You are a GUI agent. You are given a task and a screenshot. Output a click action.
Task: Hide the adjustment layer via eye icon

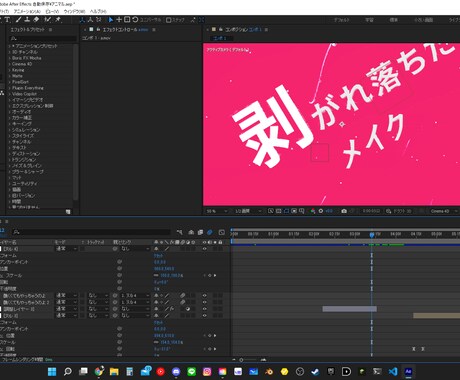(x=204, y=309)
